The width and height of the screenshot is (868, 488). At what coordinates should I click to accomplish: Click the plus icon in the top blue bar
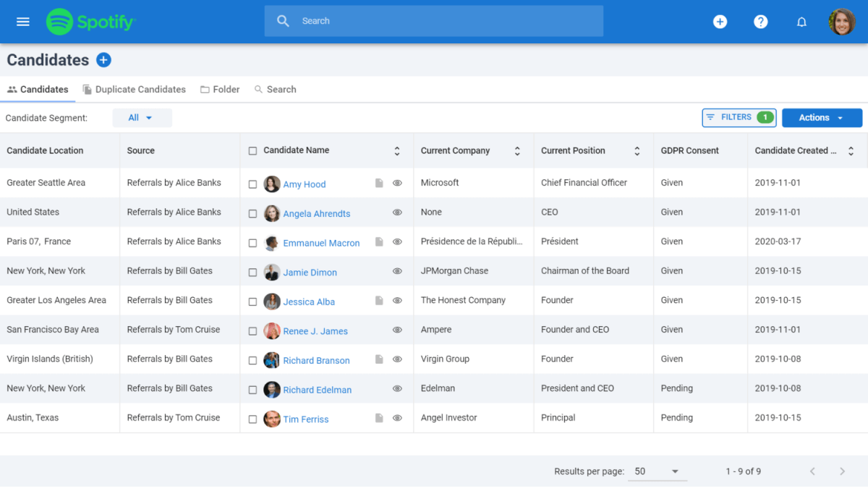tap(720, 22)
